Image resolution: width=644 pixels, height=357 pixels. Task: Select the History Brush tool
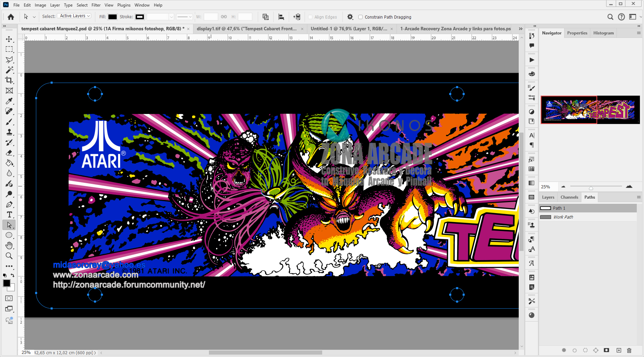(9, 143)
